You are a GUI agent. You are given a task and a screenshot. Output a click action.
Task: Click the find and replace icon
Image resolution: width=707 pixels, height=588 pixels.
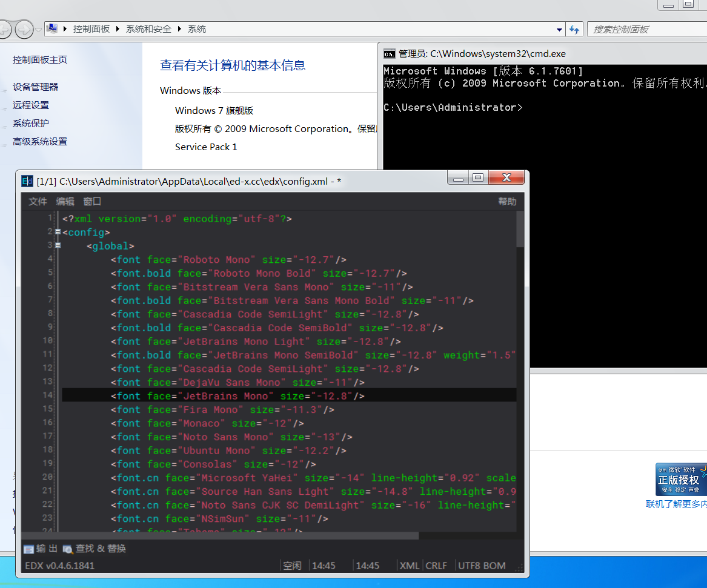(x=68, y=549)
